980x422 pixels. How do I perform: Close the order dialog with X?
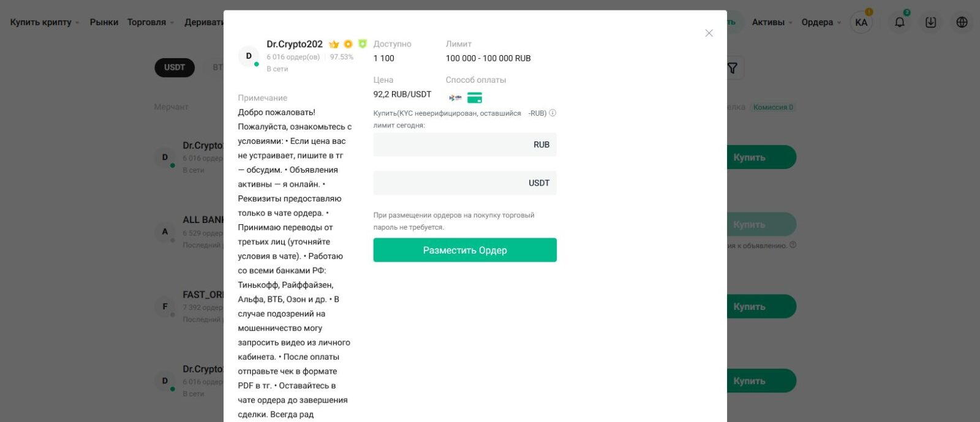coord(709,33)
